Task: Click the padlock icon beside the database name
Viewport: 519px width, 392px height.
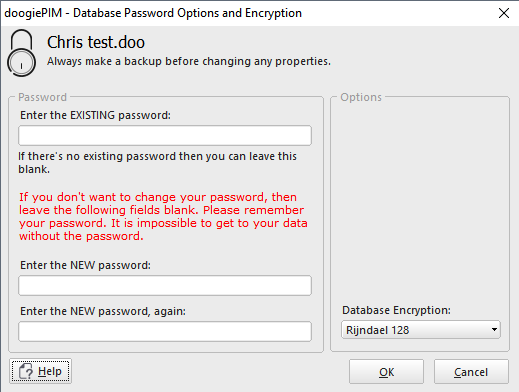Action: pos(21,53)
